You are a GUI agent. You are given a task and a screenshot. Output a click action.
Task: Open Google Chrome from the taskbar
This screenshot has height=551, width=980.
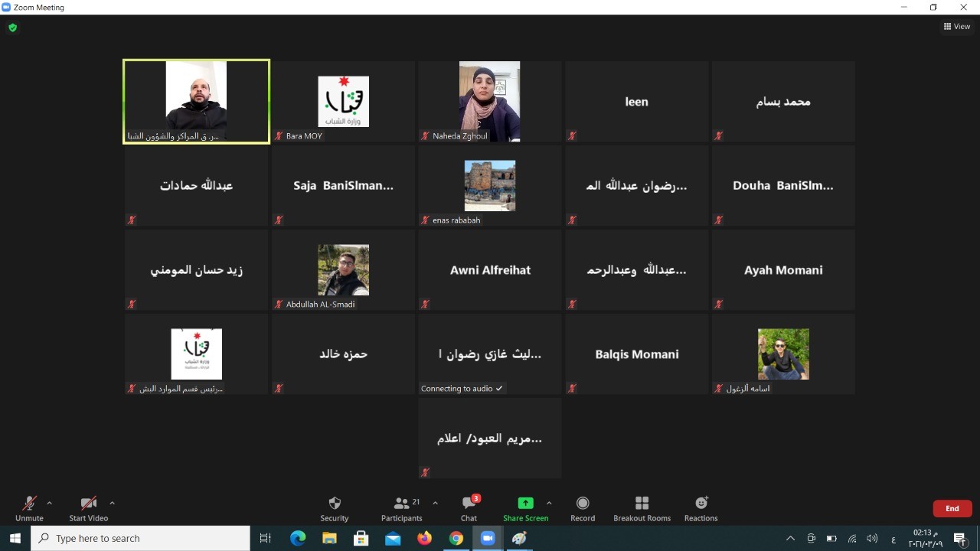tap(456, 539)
